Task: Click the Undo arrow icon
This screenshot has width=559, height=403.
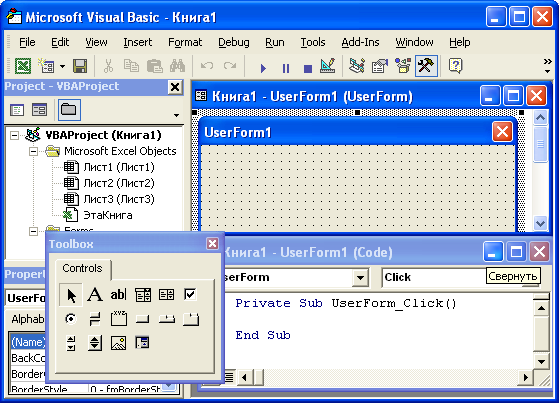Action: (207, 66)
